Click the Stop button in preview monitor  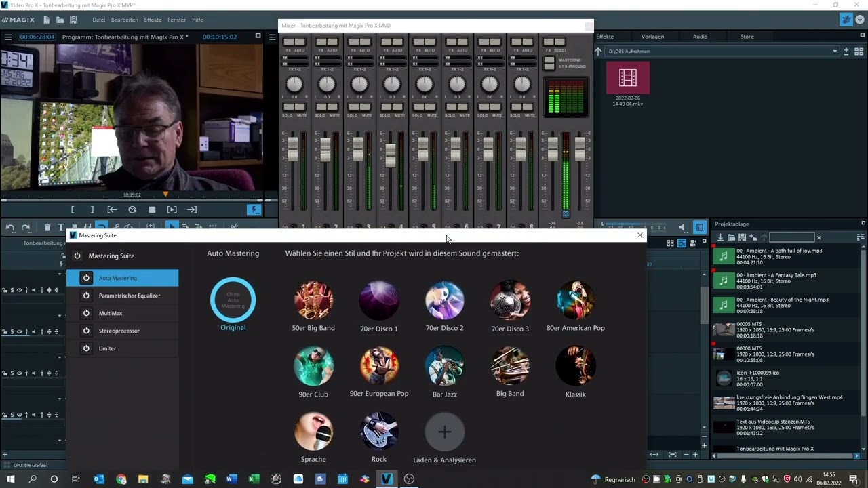(x=152, y=210)
